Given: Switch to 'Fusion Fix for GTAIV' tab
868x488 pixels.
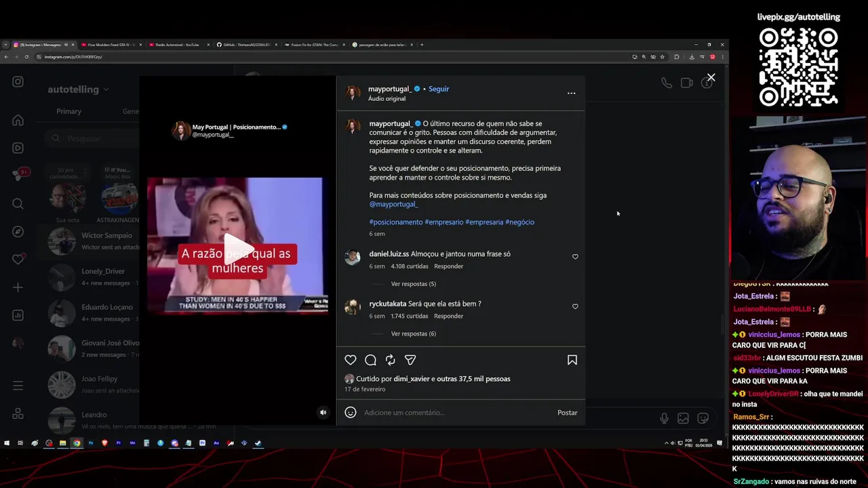Looking at the screenshot, I should point(315,45).
